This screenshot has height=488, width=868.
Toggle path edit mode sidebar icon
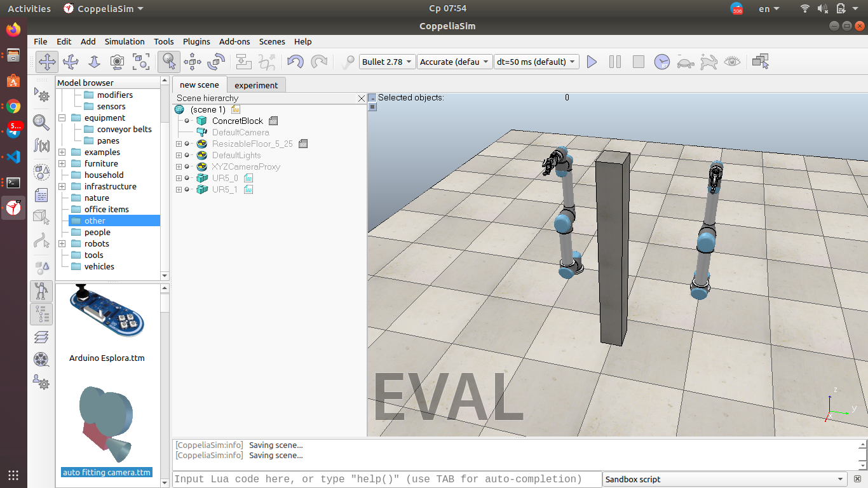coord(41,240)
